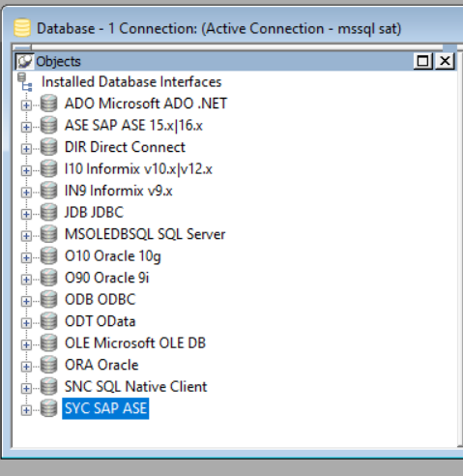
Task: Expand the DIR Direct Connect node
Action: [x=26, y=149]
